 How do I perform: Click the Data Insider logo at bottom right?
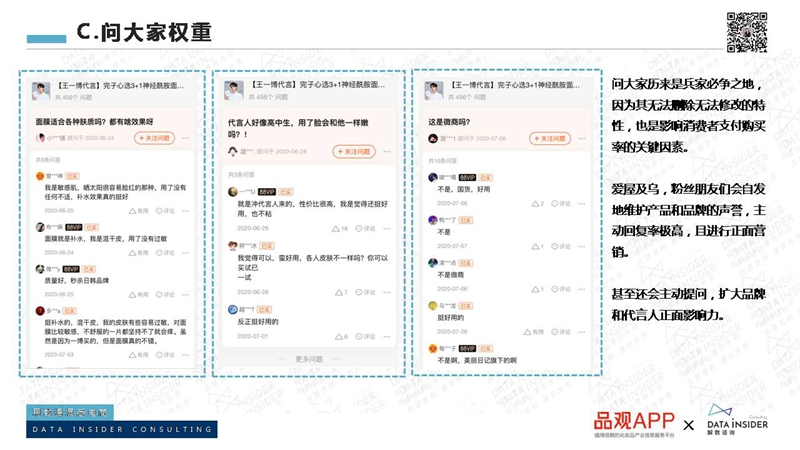[737, 419]
